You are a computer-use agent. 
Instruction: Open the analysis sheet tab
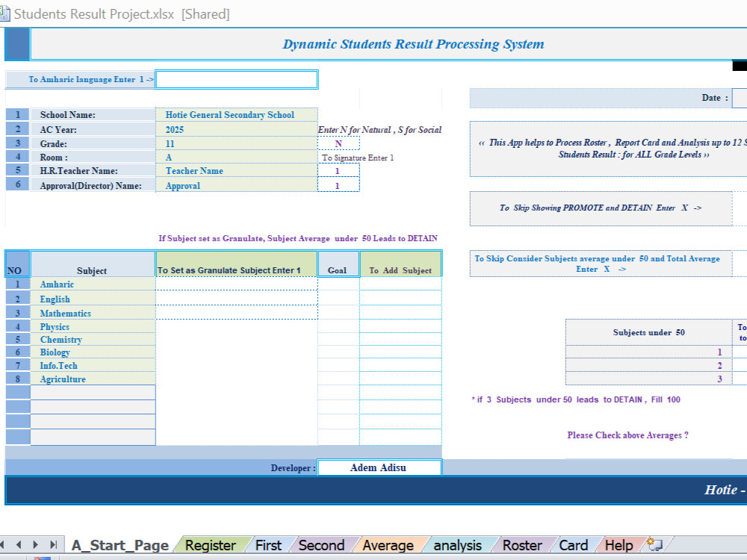(457, 545)
